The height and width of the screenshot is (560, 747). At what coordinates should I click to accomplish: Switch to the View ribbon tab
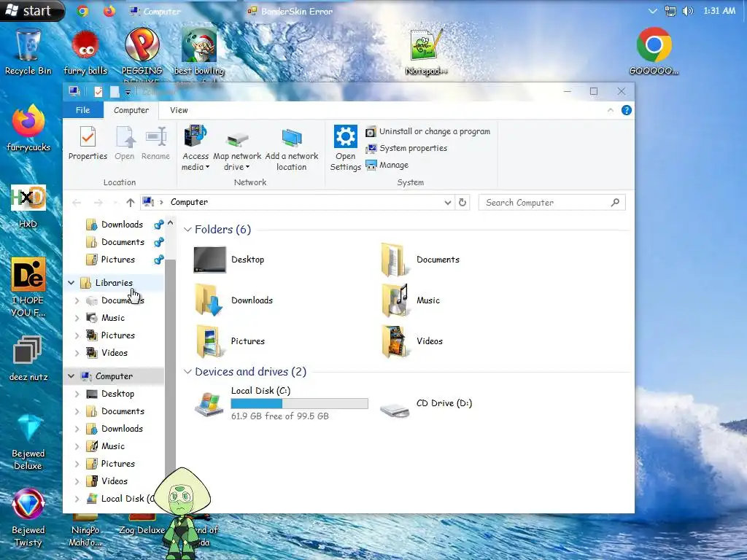(x=179, y=110)
